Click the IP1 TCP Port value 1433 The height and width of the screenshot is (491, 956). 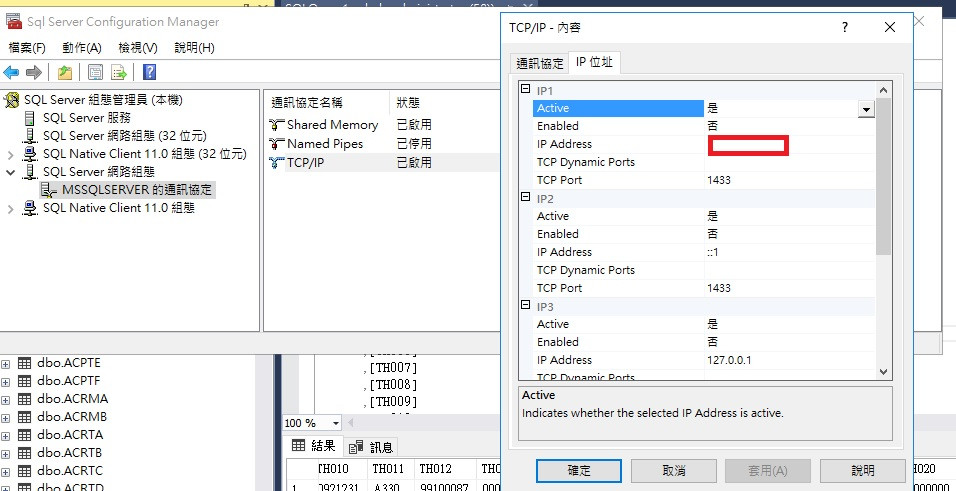coord(719,181)
